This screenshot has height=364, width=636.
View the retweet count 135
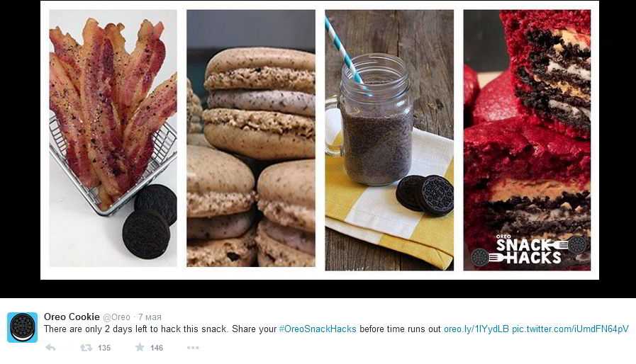click(104, 348)
